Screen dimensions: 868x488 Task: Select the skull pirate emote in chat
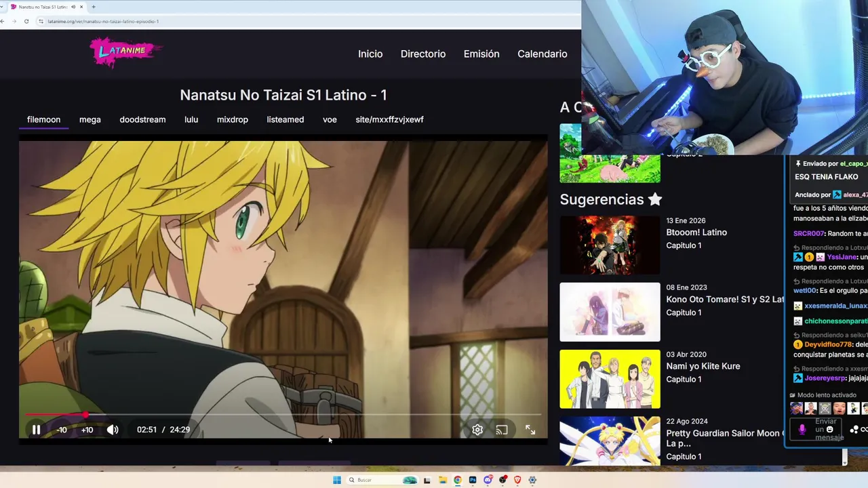[825, 409]
